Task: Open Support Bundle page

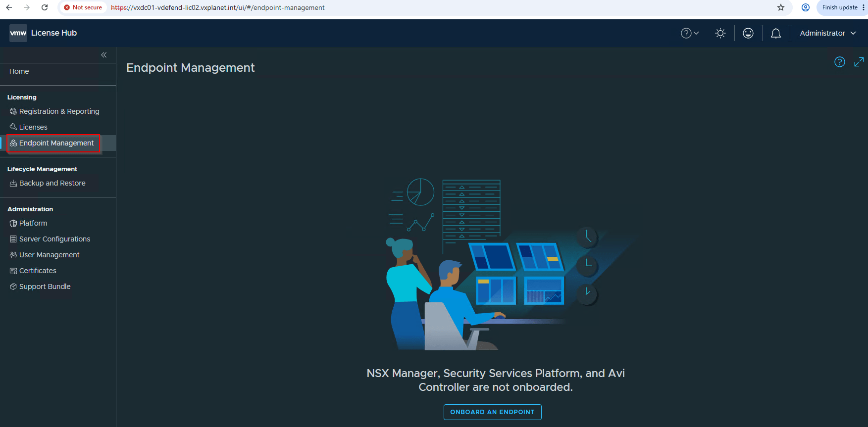Action: click(45, 286)
